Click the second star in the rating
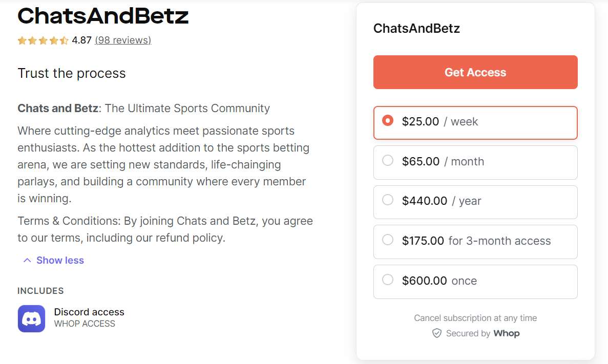This screenshot has height=364, width=608. click(x=32, y=40)
